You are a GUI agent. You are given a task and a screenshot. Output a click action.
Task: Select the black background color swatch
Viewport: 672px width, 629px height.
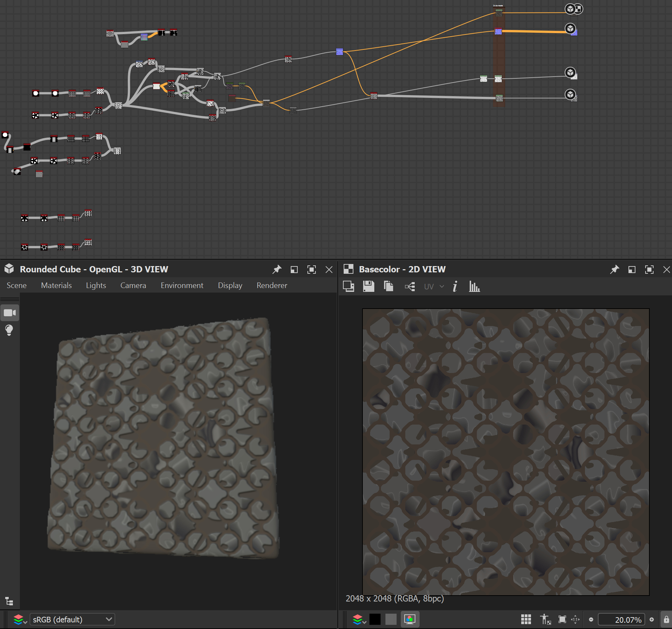pos(375,619)
